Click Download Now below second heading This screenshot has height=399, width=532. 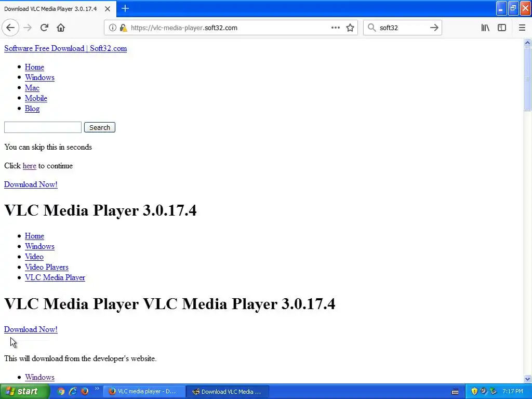(x=31, y=329)
